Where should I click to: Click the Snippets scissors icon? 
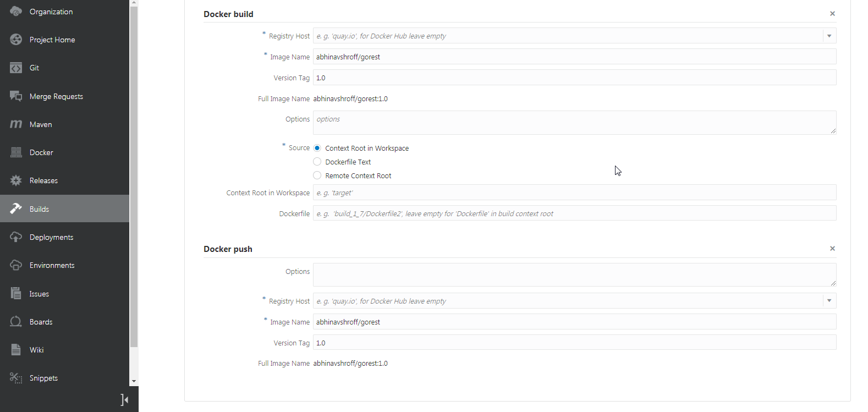pos(16,378)
